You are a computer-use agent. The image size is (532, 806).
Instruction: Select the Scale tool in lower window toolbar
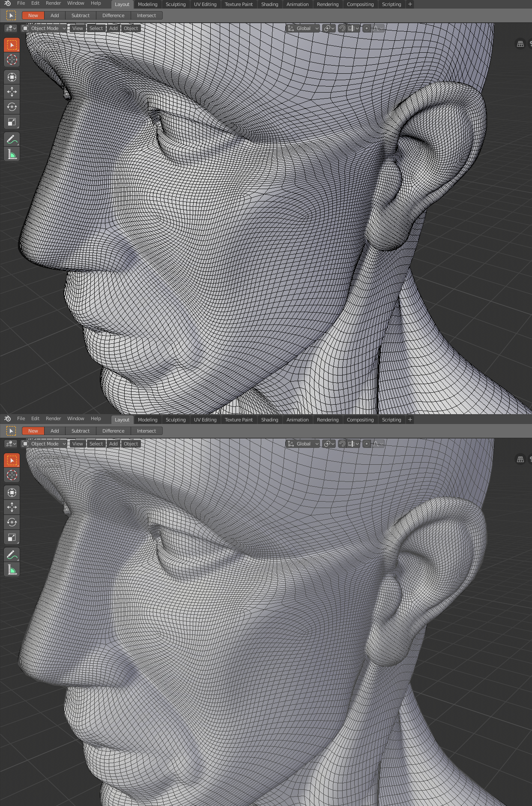(x=12, y=537)
